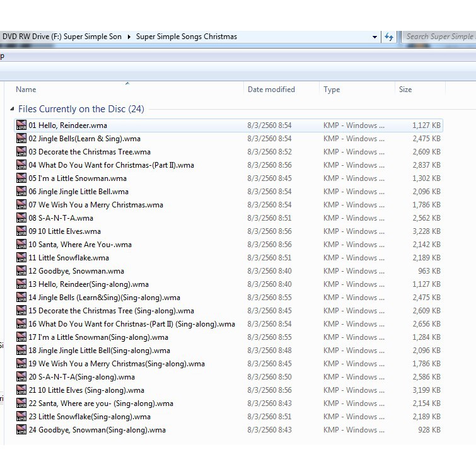Click the file icon for 08 S-A-N-T-A.wma
Viewport: 476px width, 476px height.
point(21,218)
